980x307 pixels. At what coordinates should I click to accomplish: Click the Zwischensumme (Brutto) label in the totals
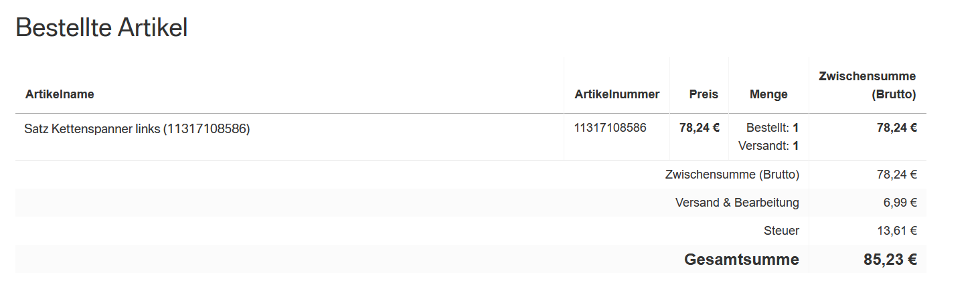point(732,175)
